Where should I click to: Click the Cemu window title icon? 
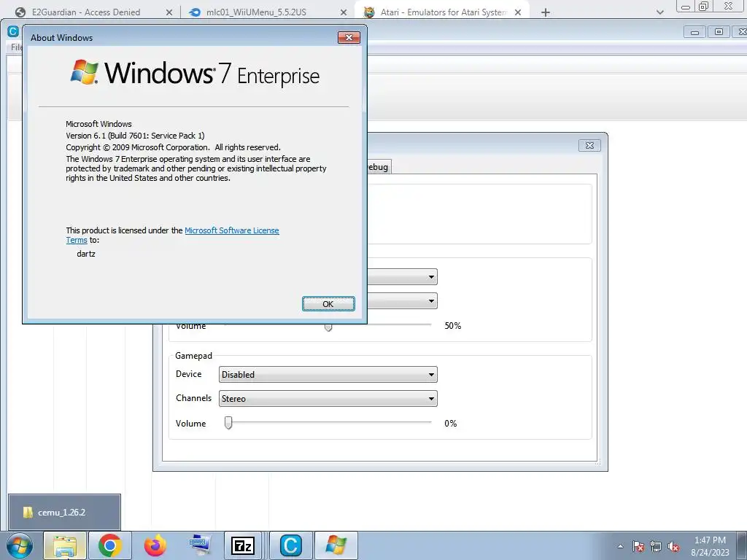[x=13, y=31]
